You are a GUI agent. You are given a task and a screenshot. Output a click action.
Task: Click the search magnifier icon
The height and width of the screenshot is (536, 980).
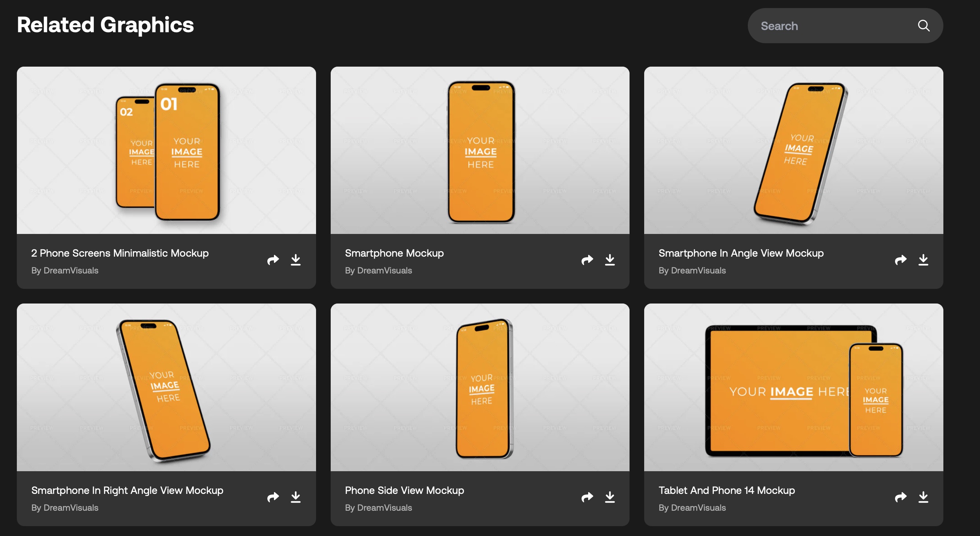pyautogui.click(x=923, y=26)
